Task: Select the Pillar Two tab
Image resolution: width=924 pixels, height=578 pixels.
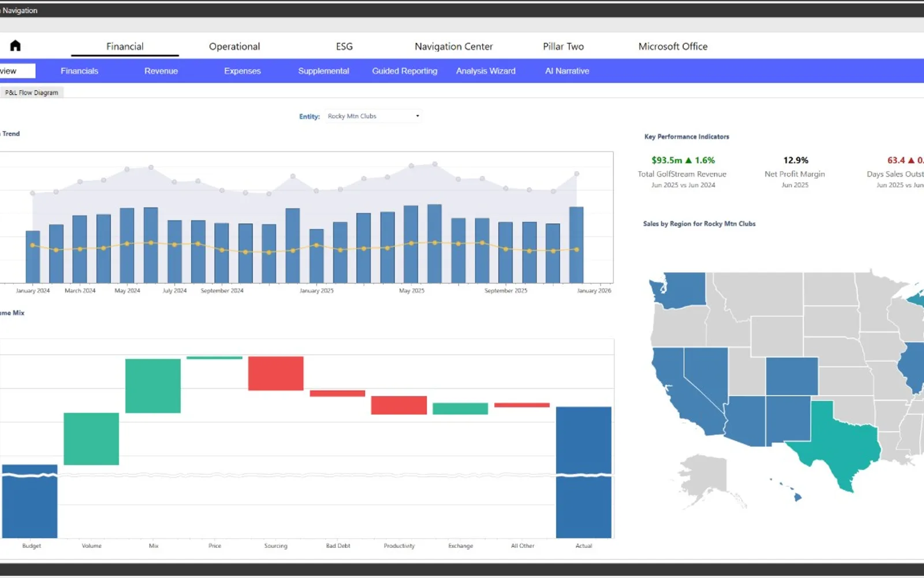Action: pyautogui.click(x=563, y=46)
